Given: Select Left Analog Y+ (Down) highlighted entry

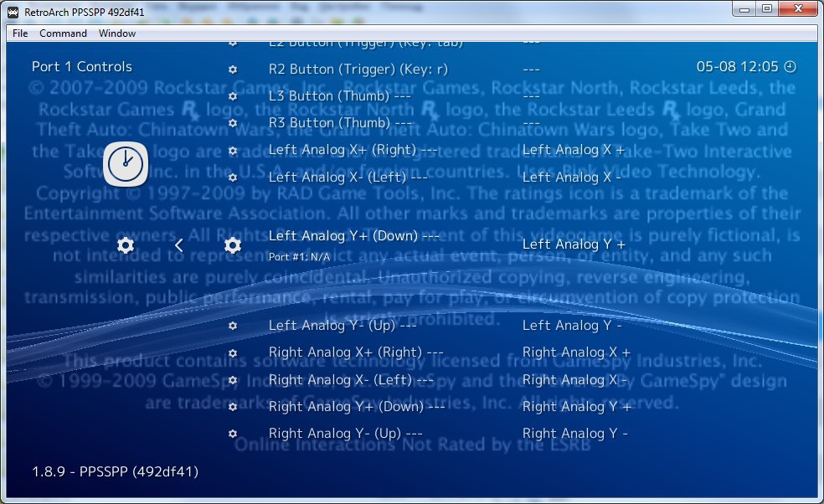Looking at the screenshot, I should [353, 235].
